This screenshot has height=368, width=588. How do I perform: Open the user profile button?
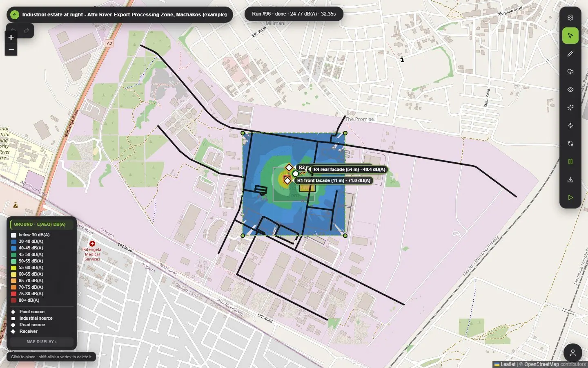click(573, 353)
